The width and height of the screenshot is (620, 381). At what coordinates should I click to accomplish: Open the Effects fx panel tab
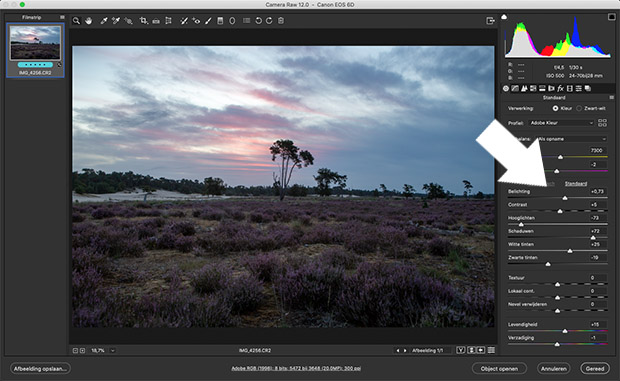click(560, 89)
